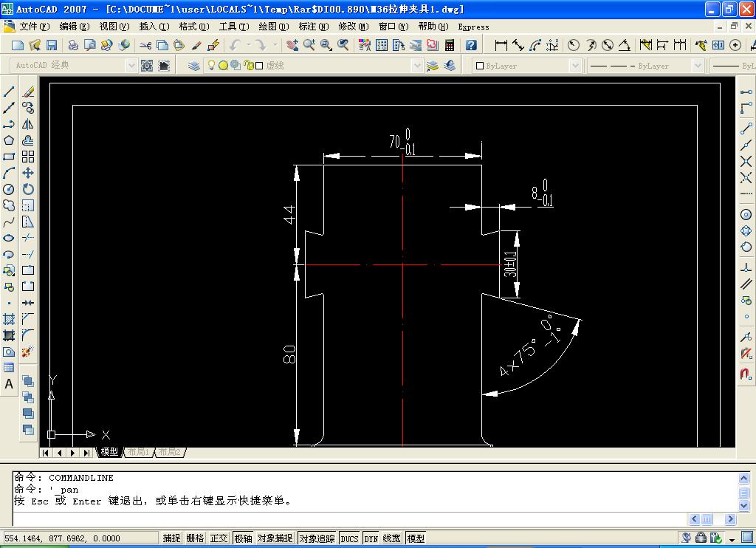
Task: Expand the ByLayer color dropdown
Action: click(575, 66)
